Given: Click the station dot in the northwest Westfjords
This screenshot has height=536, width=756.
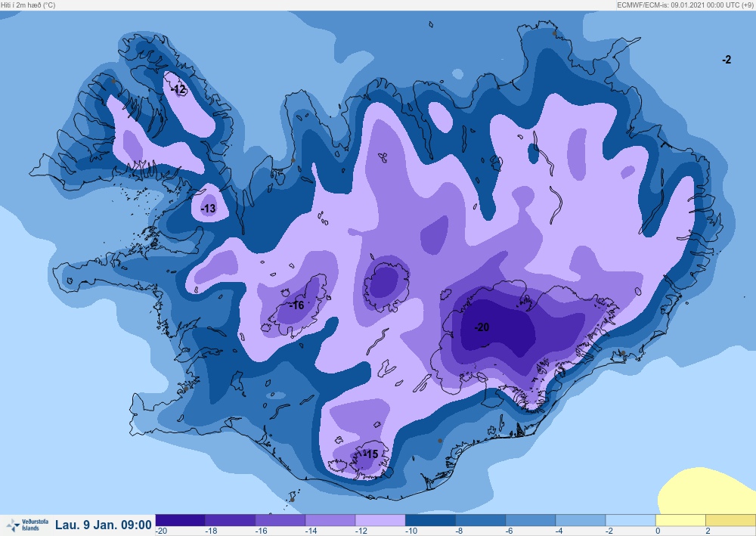Looking at the screenshot, I should [x=113, y=81].
